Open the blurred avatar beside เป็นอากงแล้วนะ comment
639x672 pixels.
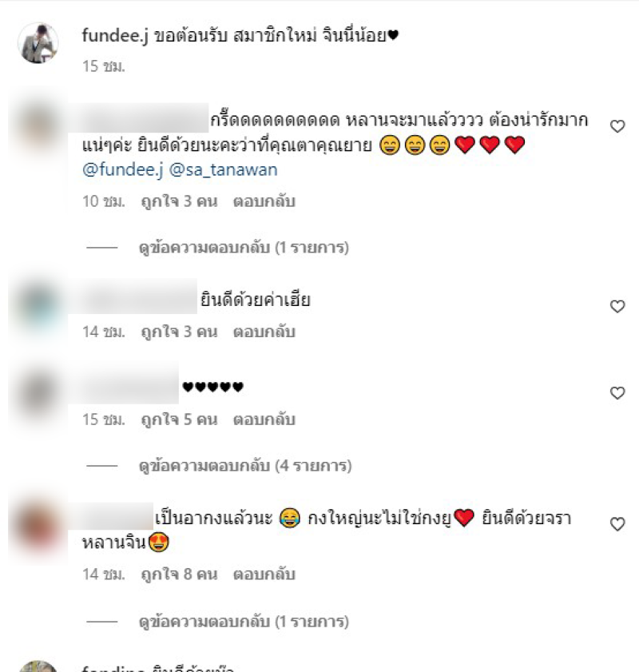(38, 526)
